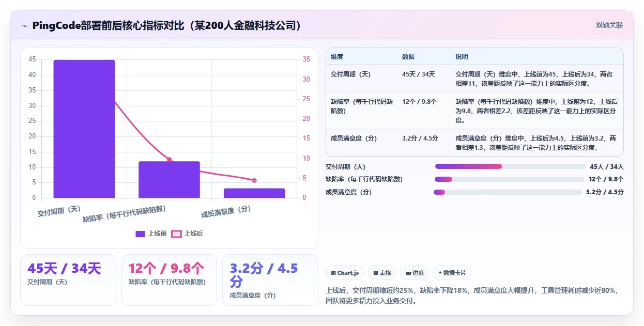Click the 3.2分 / 4.5分 table cell
Image resolution: width=644 pixels, height=326 pixels.
[420, 138]
